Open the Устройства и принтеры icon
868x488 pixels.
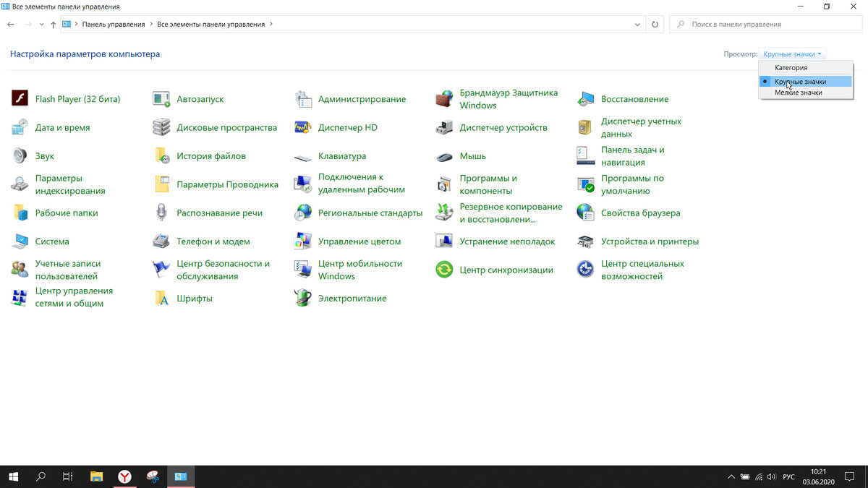(x=586, y=241)
